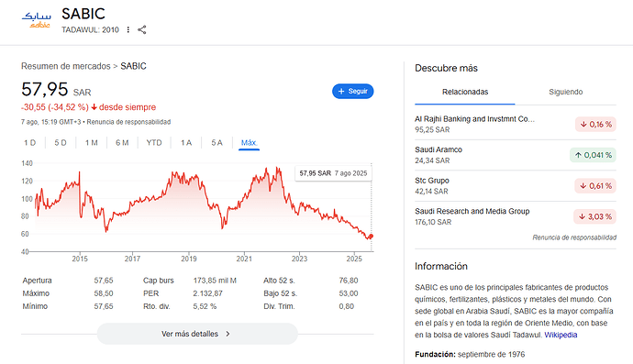Click the SABIC company logo
Image resolution: width=633 pixels, height=364 pixels.
(x=37, y=20)
